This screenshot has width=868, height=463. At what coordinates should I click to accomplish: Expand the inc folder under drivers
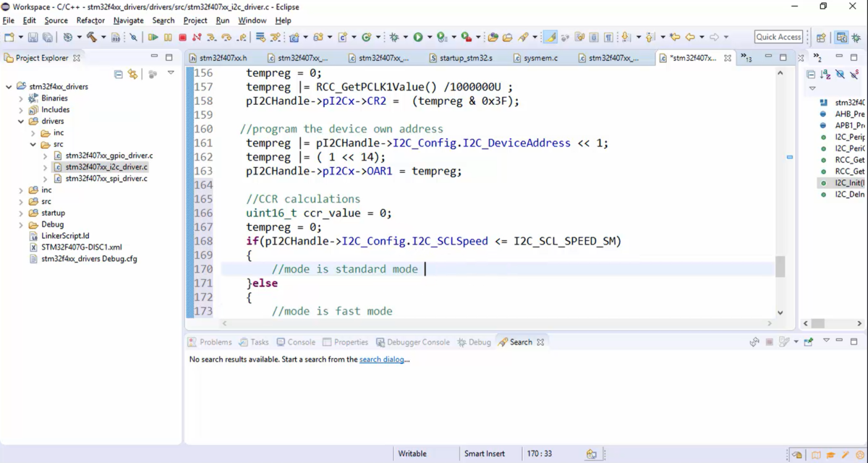pyautogui.click(x=33, y=133)
